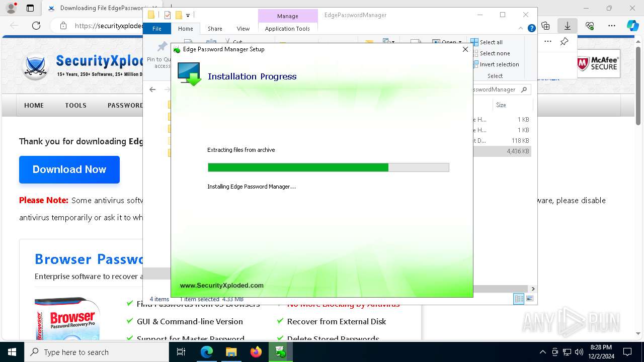Select the Share ribbon tab
644x362 pixels.
click(215, 29)
